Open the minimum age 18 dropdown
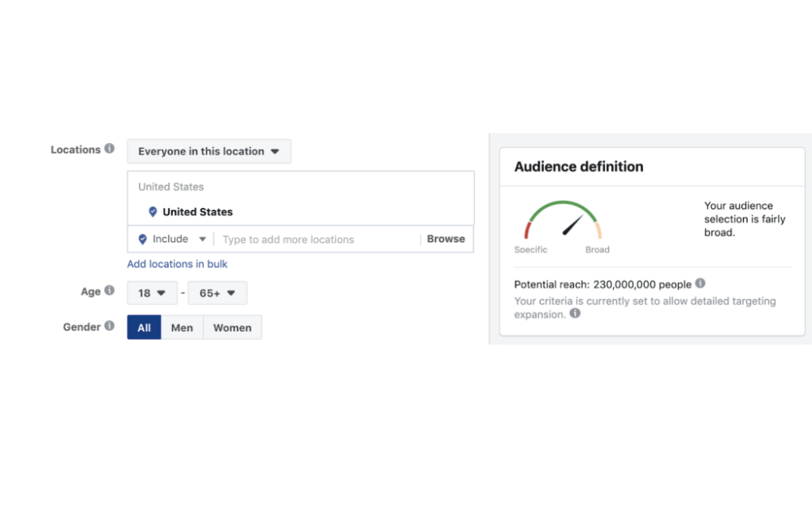 click(x=153, y=293)
